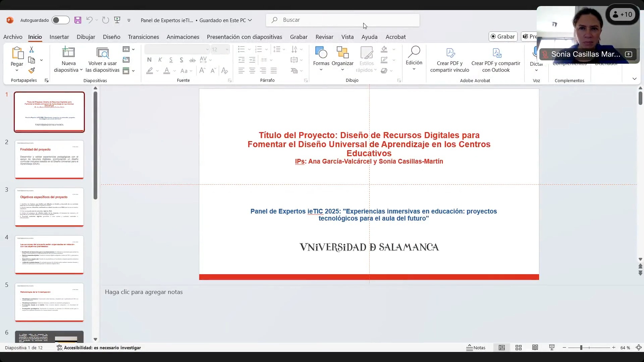This screenshot has height=362, width=644.
Task: Click the +10 participants button
Action: click(623, 15)
